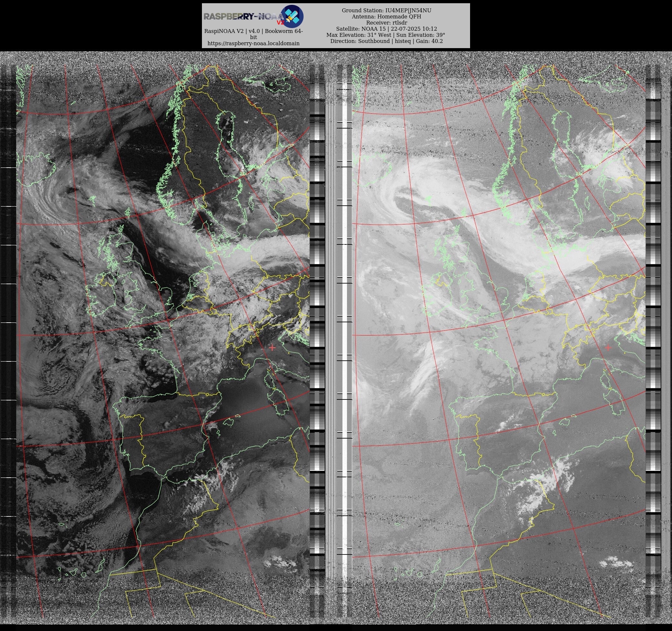This screenshot has height=631, width=672.
Task: Click the Raspberry-NOAA satellite logo icon
Action: [x=292, y=16]
